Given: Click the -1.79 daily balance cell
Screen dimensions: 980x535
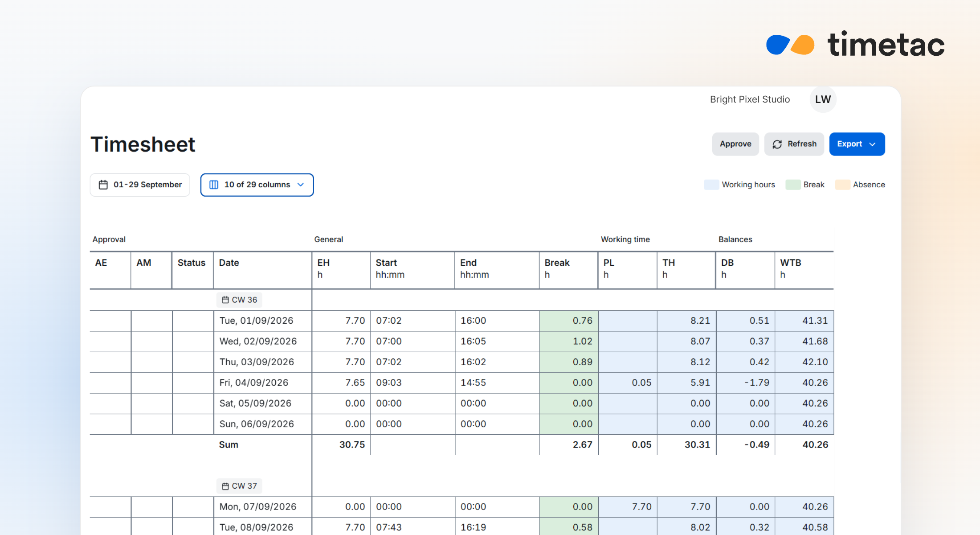Looking at the screenshot, I should [x=745, y=383].
